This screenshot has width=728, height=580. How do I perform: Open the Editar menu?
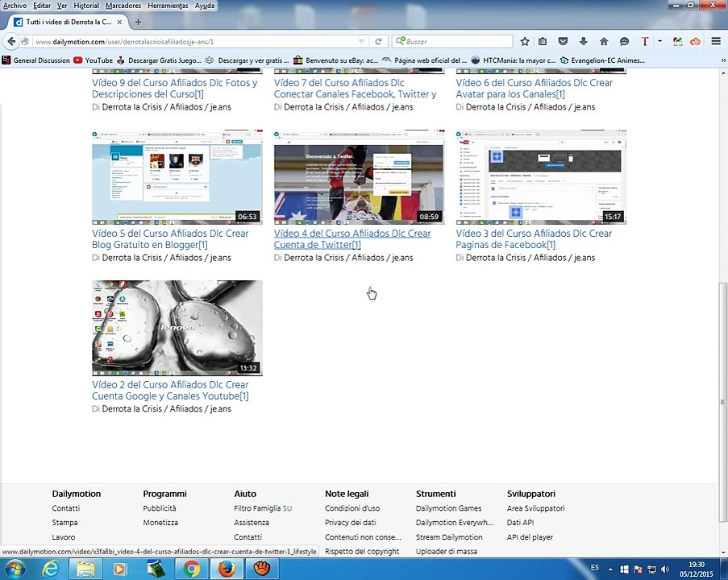pos(42,6)
